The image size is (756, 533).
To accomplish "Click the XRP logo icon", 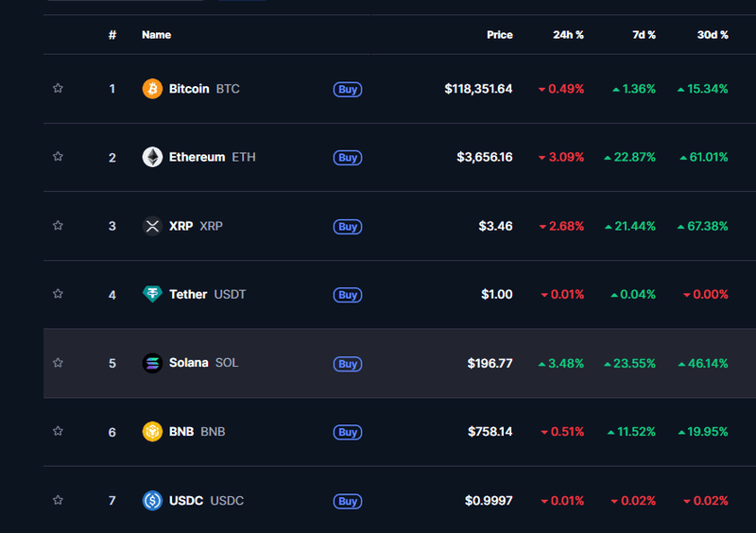I will coord(152,226).
